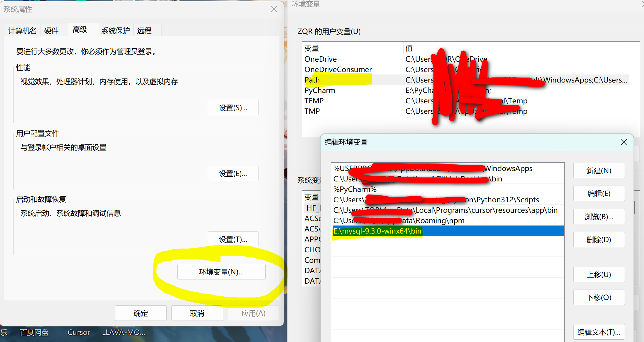Open performance 设置(S) button
The width and height of the screenshot is (644, 342).
(x=233, y=108)
